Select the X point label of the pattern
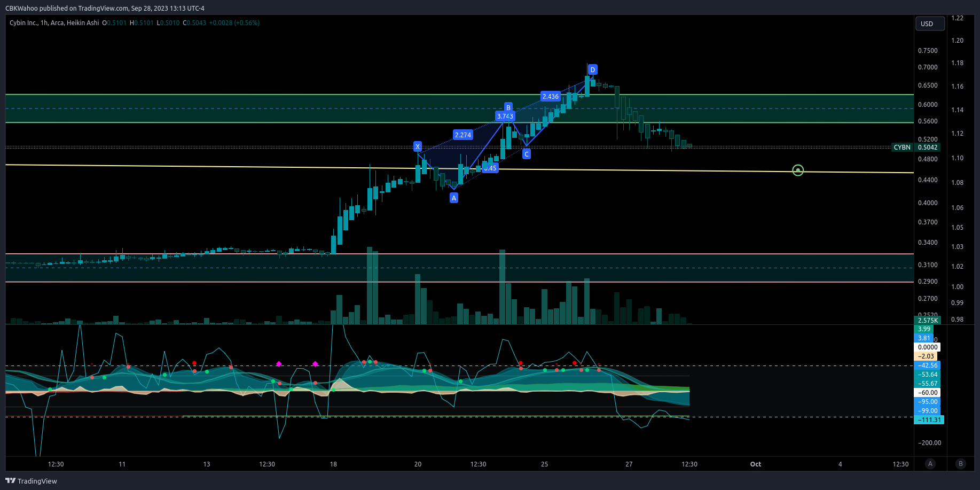Screen dimensions: 980x490 [418, 146]
